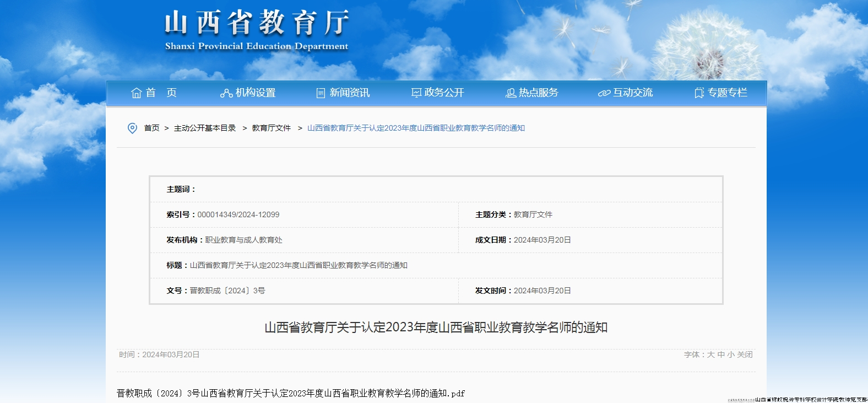Screen dimensions: 868x403
Task: Click document number 晋教职成〔2024〕3号
Action: 227,291
